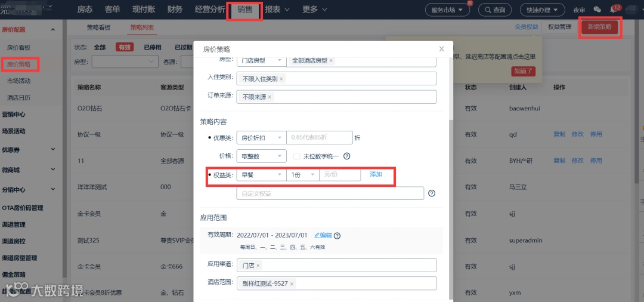Remove the 门店 channel tag
This screenshot has height=302, width=644.
click(258, 266)
